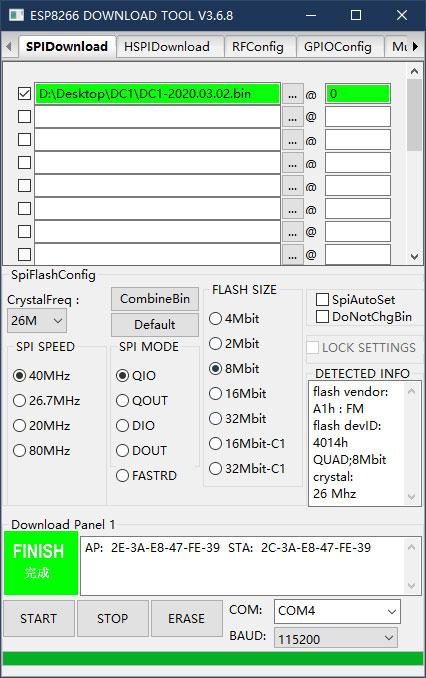Choose 4Mbit flash size
This screenshot has height=678, width=426.
pyautogui.click(x=234, y=319)
